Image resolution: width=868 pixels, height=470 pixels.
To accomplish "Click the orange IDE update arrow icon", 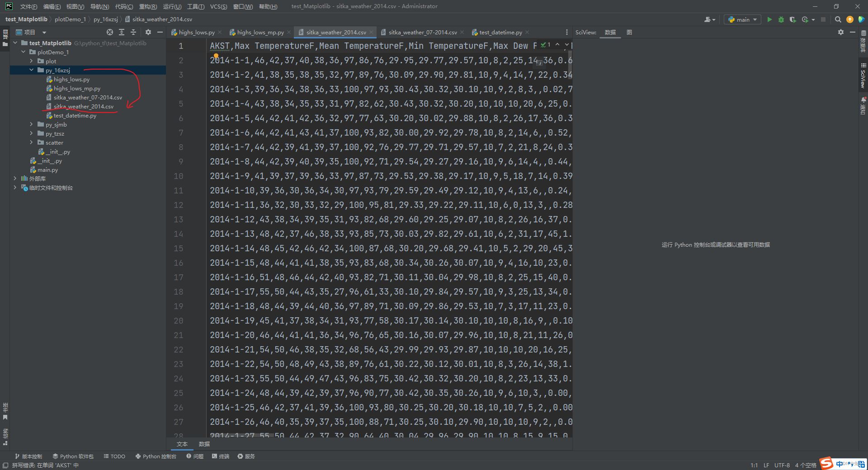I will 850,19.
